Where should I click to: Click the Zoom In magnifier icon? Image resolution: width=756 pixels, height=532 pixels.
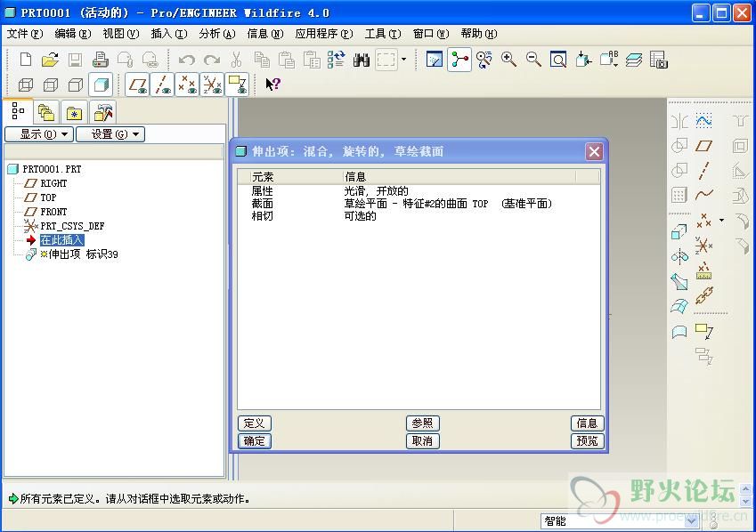coord(508,60)
